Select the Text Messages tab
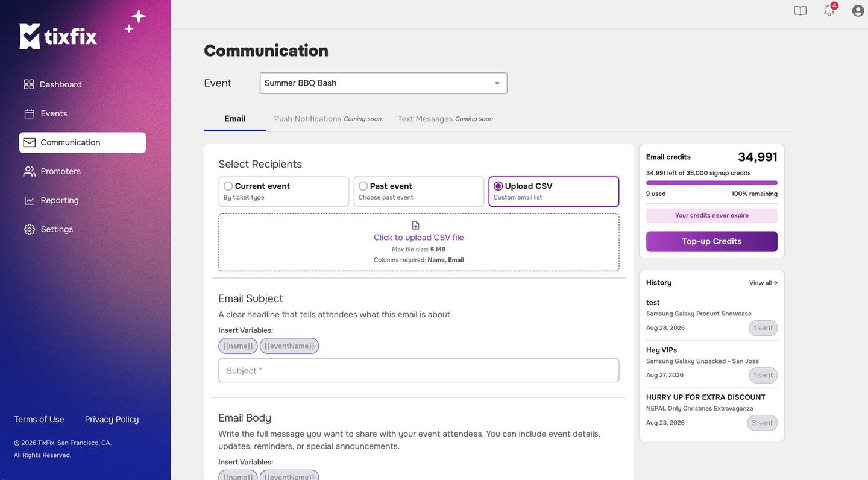 click(x=445, y=119)
